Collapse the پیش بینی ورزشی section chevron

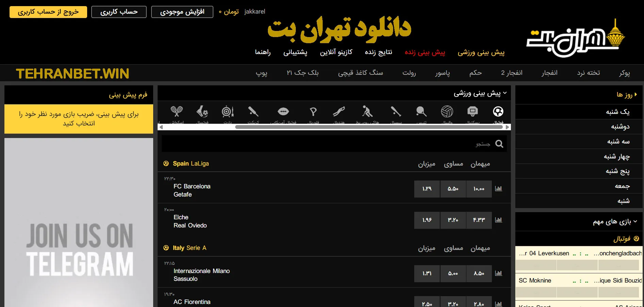(505, 93)
